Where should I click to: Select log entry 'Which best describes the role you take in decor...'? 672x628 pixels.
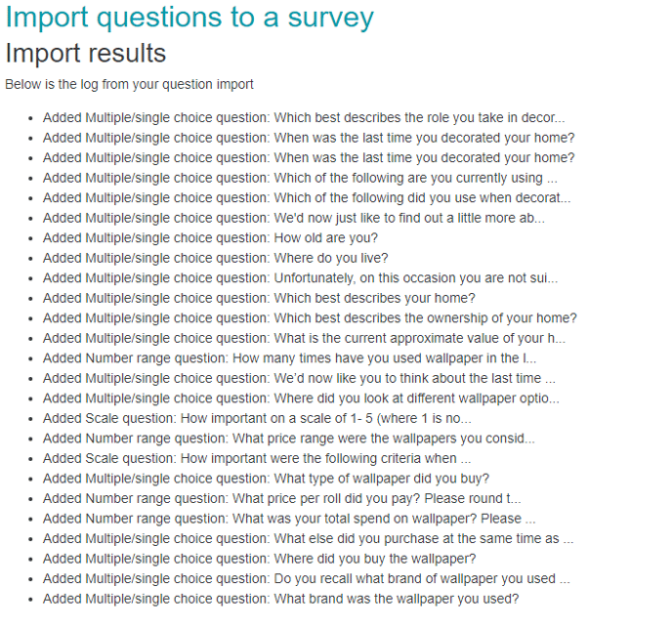(x=304, y=117)
